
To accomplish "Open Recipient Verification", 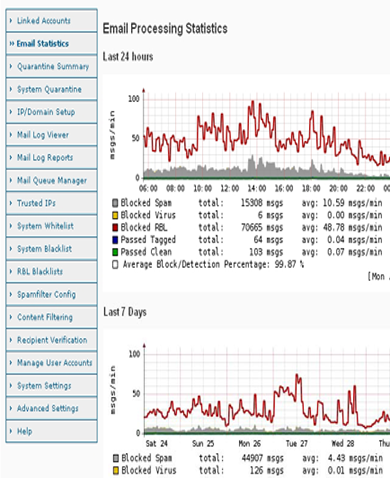I will pyautogui.click(x=51, y=340).
